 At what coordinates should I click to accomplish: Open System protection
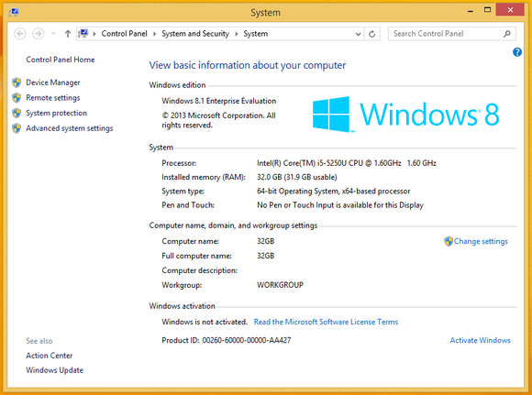tap(56, 113)
